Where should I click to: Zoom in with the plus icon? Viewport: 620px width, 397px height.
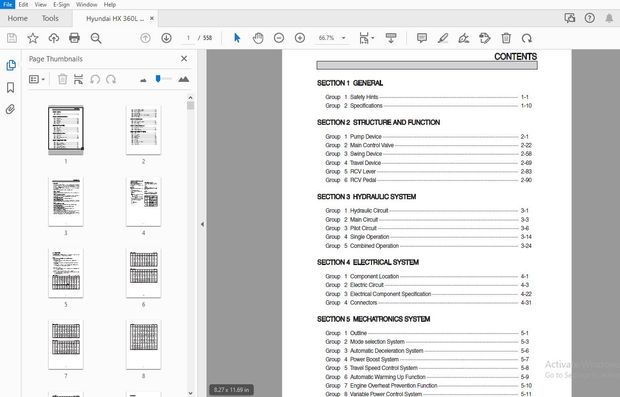(300, 38)
